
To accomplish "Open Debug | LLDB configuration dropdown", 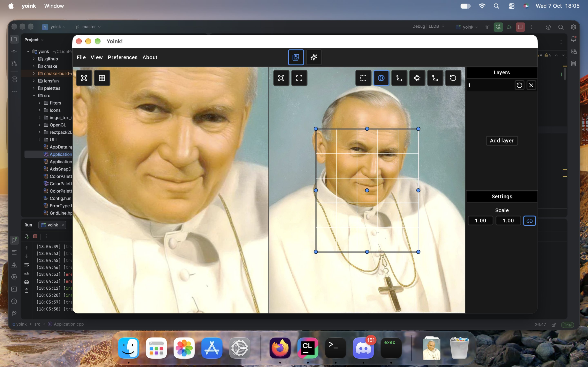I will pyautogui.click(x=428, y=26).
